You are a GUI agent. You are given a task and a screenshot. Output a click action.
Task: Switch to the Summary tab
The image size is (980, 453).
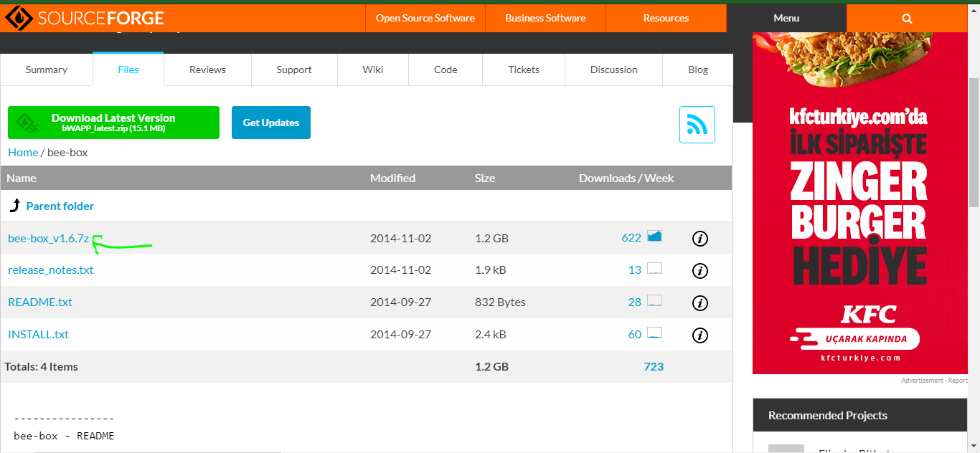(x=47, y=70)
